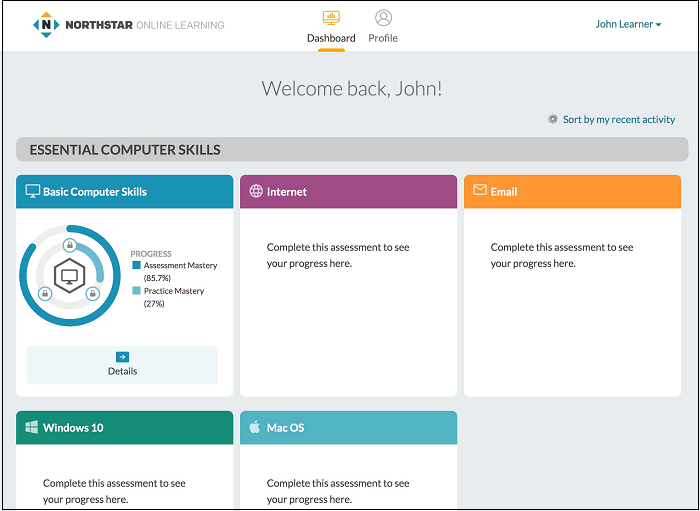Click the gear icon beside Sort by recent activity

tap(553, 119)
